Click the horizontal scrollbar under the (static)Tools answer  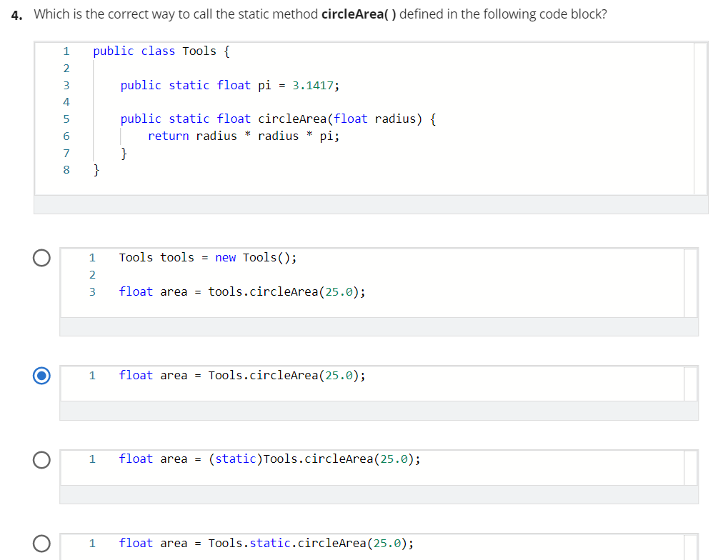(379, 495)
